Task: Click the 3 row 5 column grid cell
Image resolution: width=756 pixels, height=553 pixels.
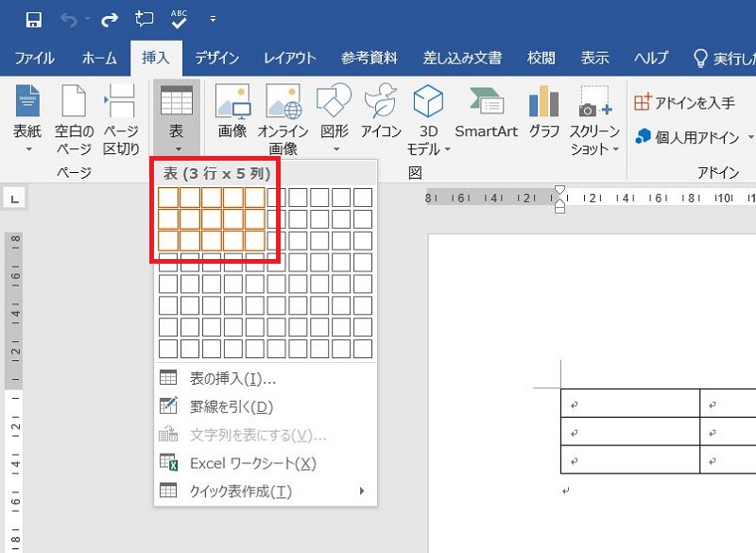Action: click(254, 241)
